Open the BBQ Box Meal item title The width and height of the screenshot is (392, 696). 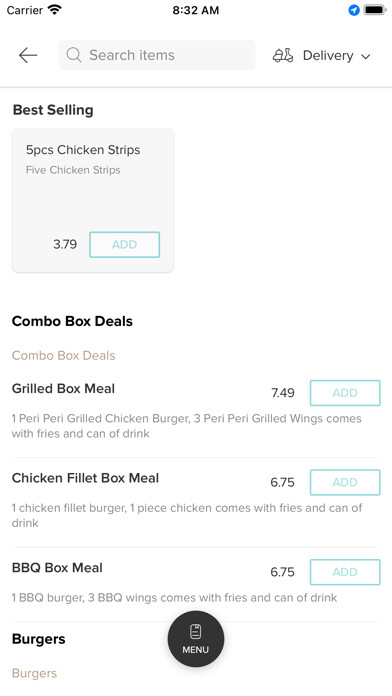tap(57, 568)
